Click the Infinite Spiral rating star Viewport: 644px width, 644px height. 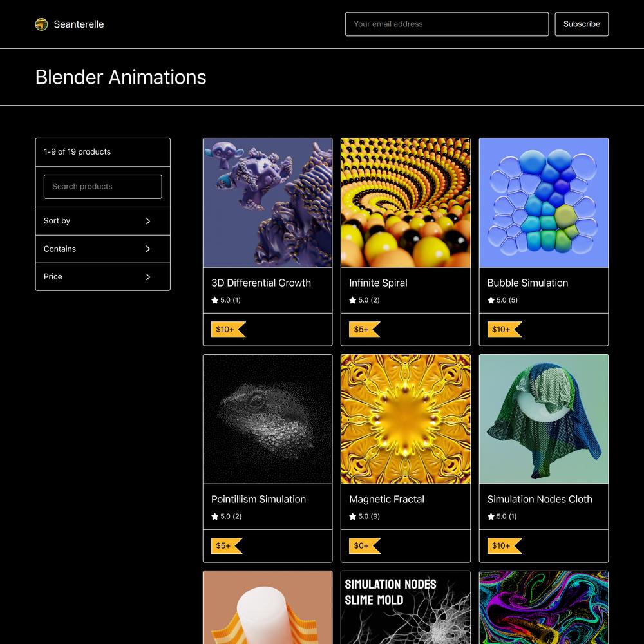tap(353, 300)
